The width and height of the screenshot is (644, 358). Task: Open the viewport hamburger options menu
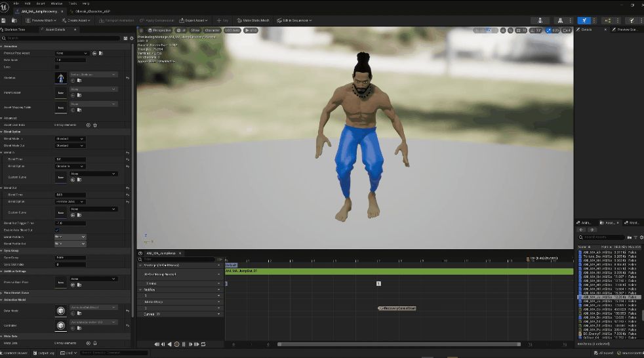(x=141, y=30)
